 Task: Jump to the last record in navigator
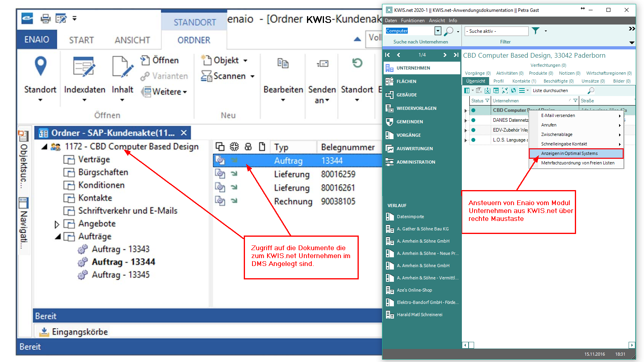point(456,55)
